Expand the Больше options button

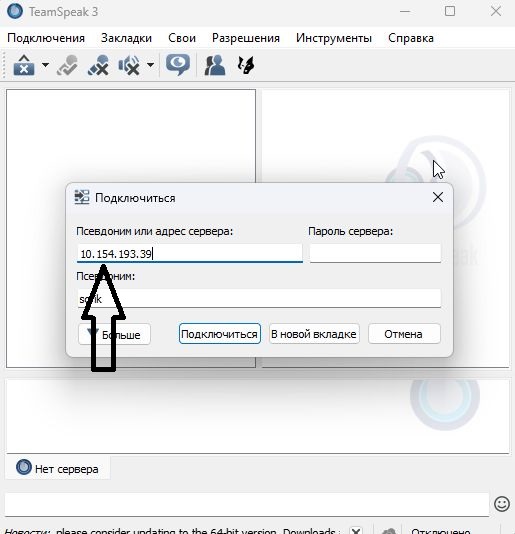[114, 334]
